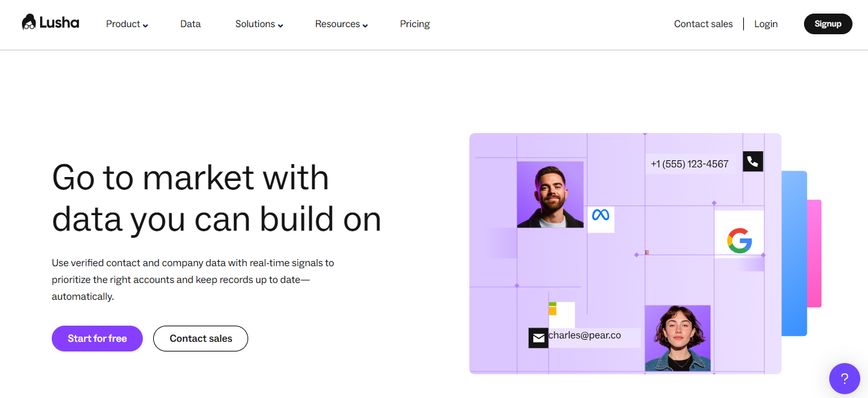Click the woman's profile photo
Image resolution: width=868 pixels, height=398 pixels.
click(x=677, y=338)
